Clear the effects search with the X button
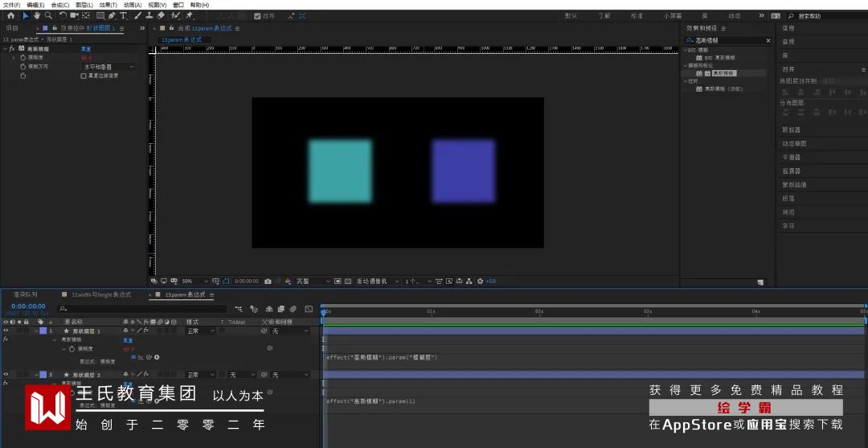The width and height of the screenshot is (868, 448). click(768, 40)
